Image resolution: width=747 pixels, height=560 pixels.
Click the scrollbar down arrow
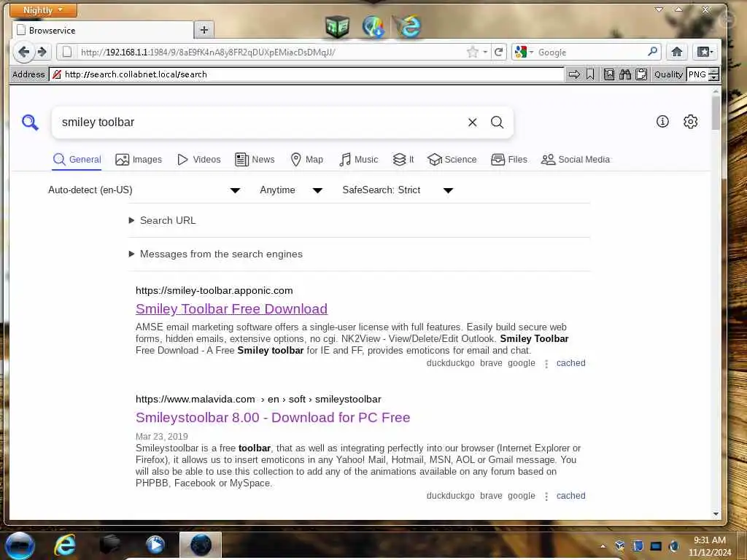(x=716, y=514)
